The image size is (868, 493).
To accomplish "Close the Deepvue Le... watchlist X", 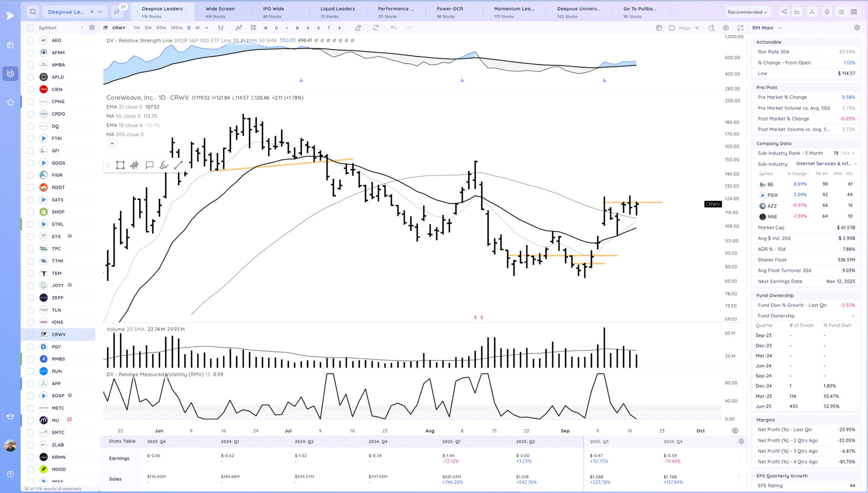I will tap(92, 12).
